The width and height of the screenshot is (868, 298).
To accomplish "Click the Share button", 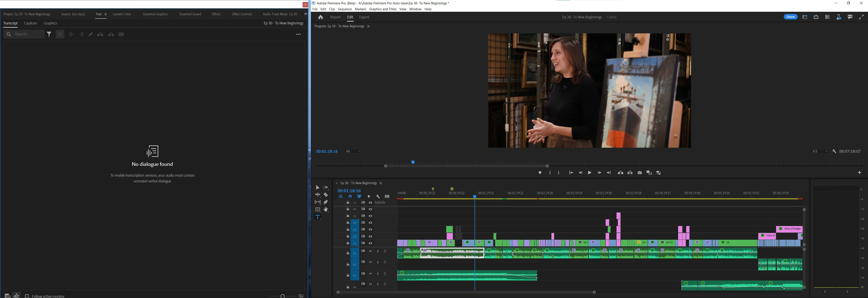I will click(790, 17).
